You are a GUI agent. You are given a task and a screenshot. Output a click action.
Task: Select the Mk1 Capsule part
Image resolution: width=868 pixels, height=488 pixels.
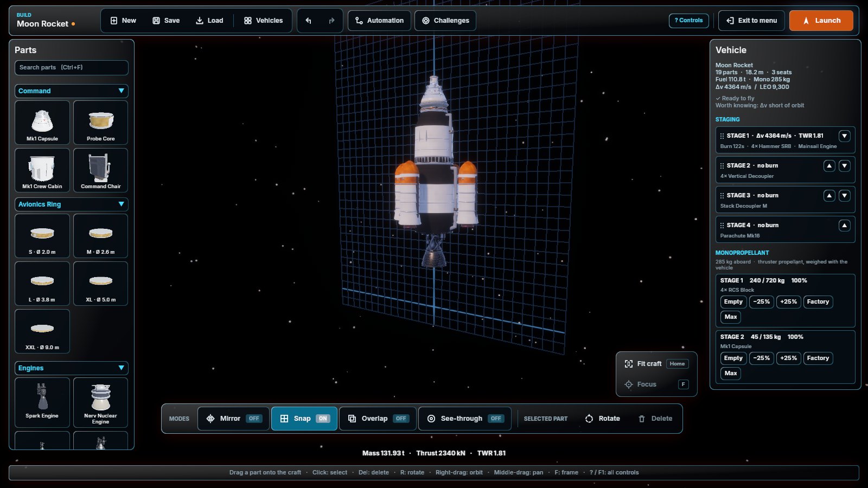(x=42, y=123)
